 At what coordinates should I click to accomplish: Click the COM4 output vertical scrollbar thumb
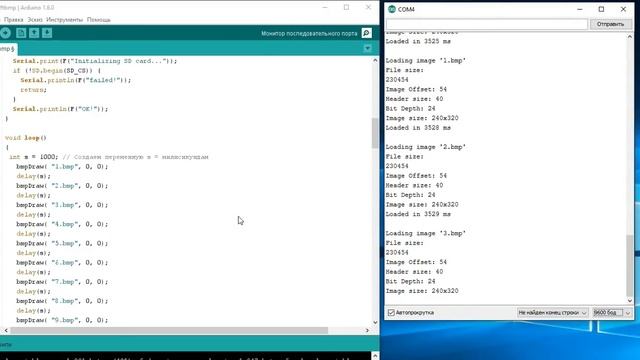[630, 265]
